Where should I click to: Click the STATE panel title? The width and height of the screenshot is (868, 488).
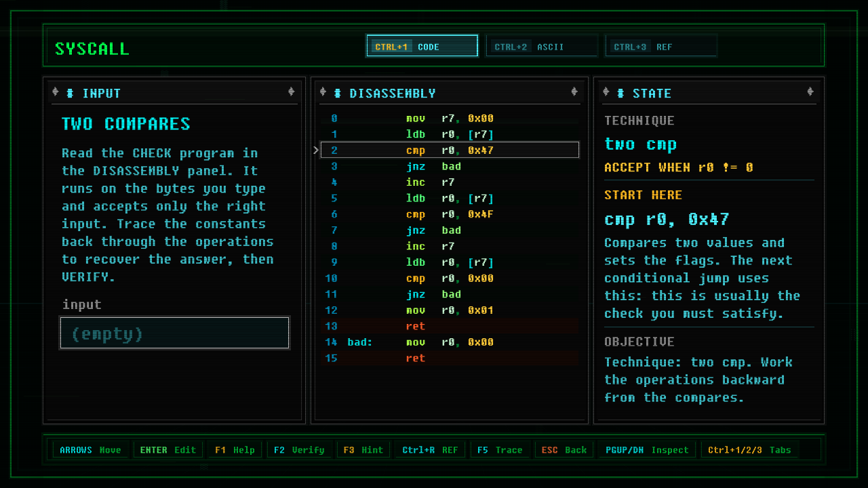652,93
